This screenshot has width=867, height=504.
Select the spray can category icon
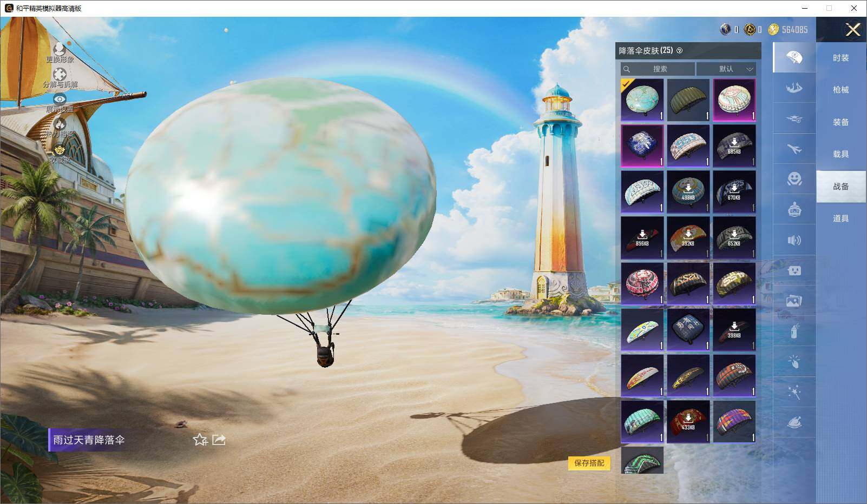pyautogui.click(x=794, y=331)
